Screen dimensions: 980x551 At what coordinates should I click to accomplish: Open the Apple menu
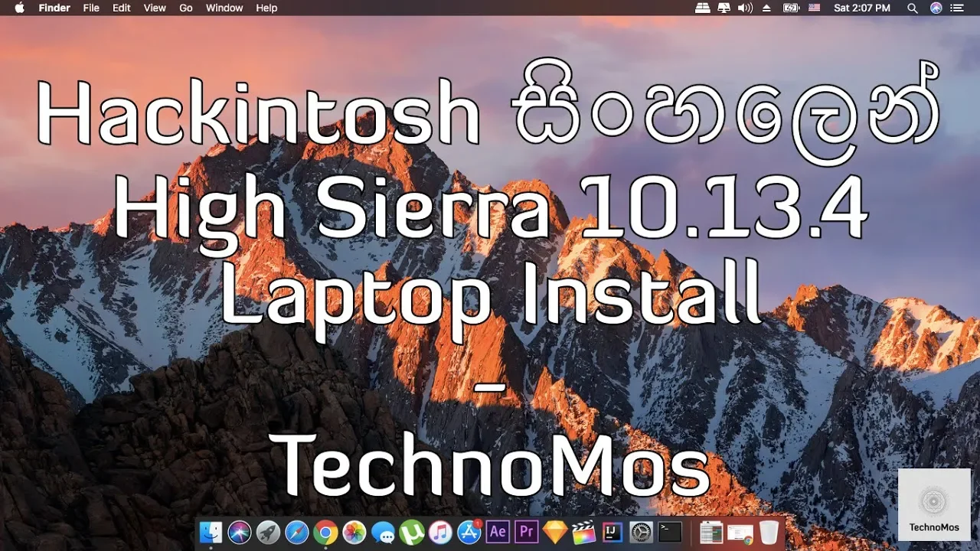[x=19, y=8]
